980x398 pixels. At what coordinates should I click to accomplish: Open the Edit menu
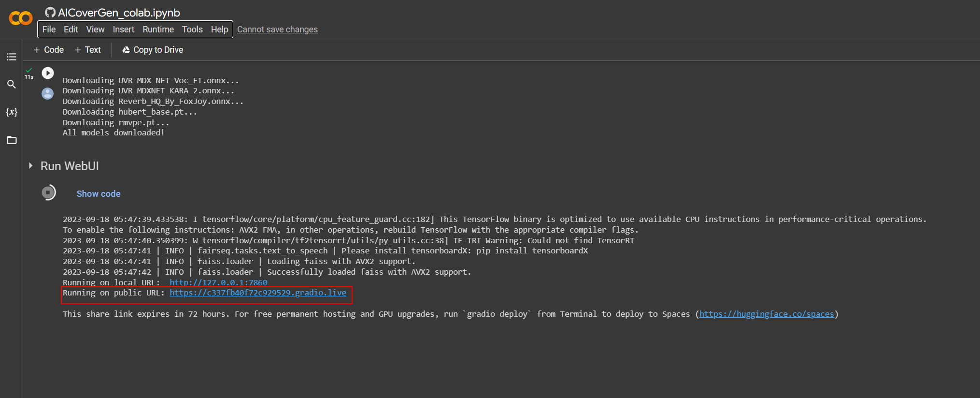point(71,29)
